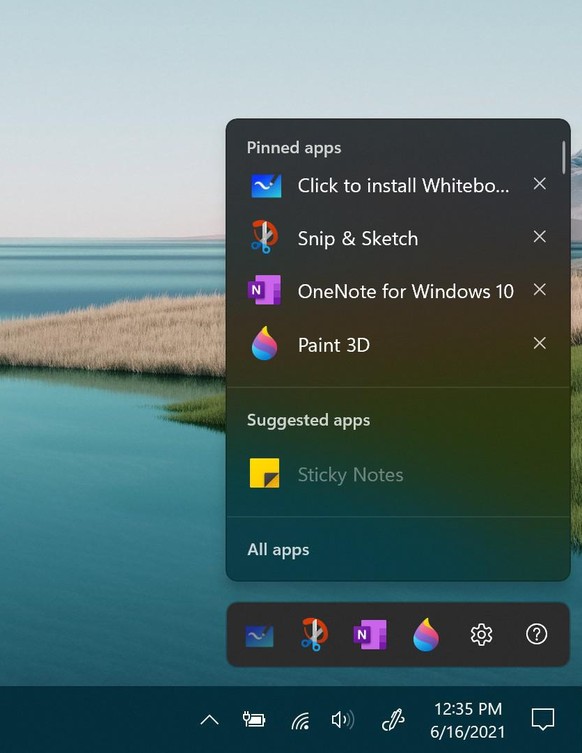Open the Wi-Fi network tray icon

pyautogui.click(x=300, y=720)
